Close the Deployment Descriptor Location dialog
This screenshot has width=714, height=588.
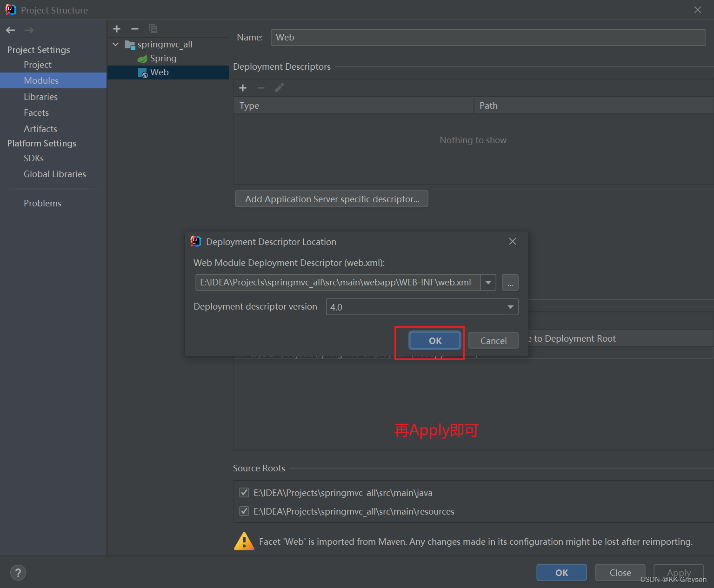513,241
